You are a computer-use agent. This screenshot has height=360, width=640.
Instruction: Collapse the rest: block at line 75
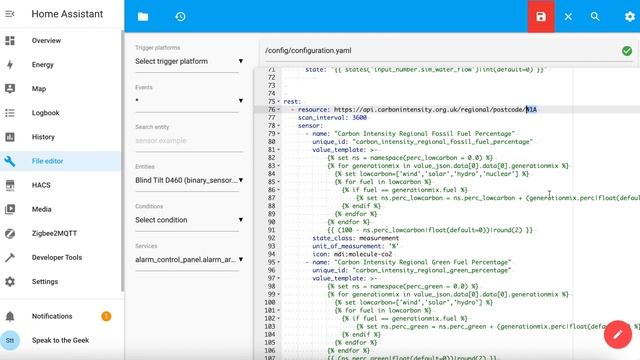(x=279, y=101)
